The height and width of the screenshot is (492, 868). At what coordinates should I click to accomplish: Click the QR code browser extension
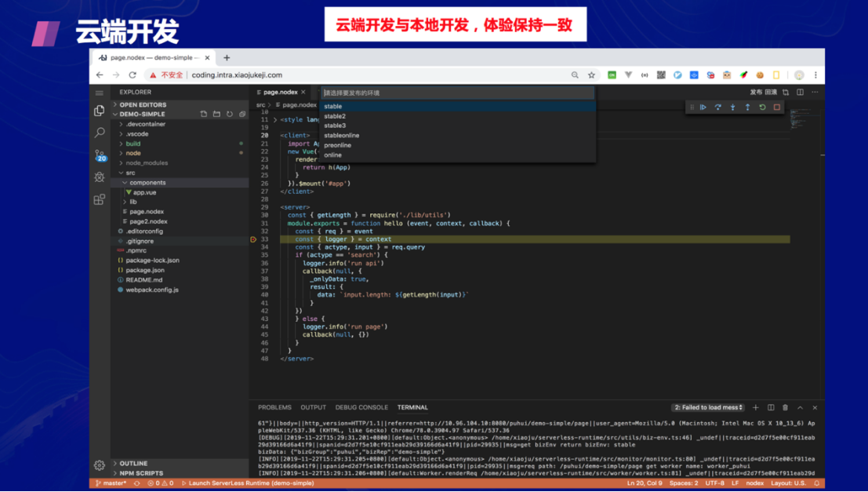[x=661, y=75]
